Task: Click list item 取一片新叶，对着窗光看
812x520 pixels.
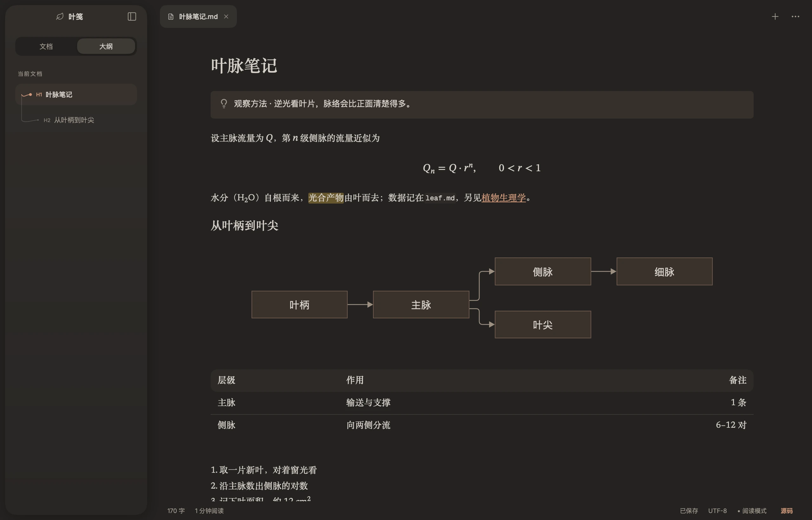Action: coord(264,470)
